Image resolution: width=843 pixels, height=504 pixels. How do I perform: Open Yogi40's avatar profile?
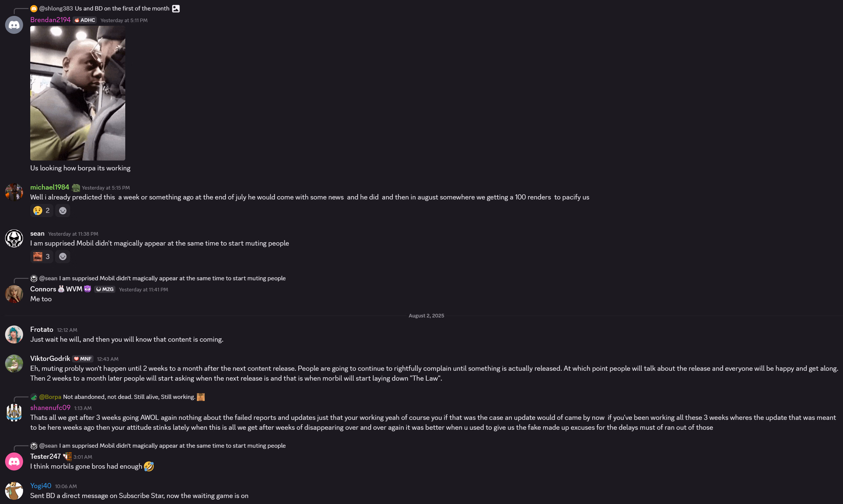tap(14, 491)
